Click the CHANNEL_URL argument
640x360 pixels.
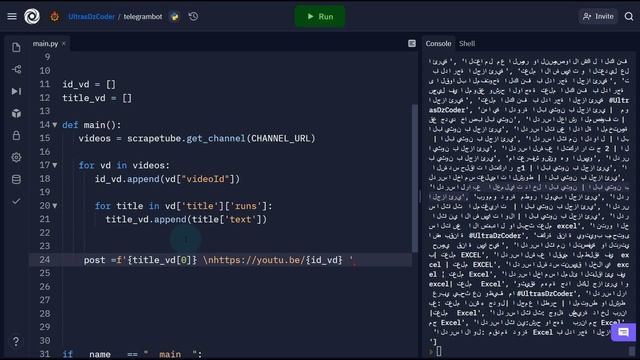pos(281,138)
